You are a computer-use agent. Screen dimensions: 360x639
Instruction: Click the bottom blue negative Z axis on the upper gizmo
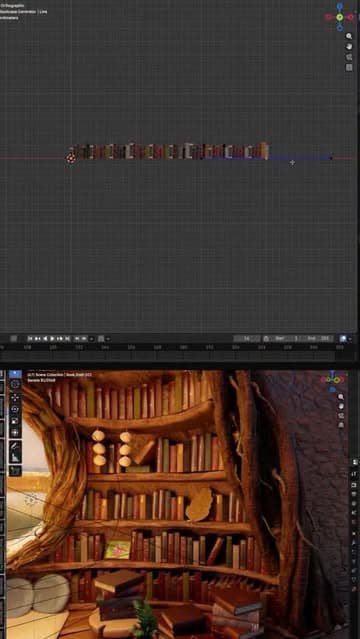[x=340, y=28]
